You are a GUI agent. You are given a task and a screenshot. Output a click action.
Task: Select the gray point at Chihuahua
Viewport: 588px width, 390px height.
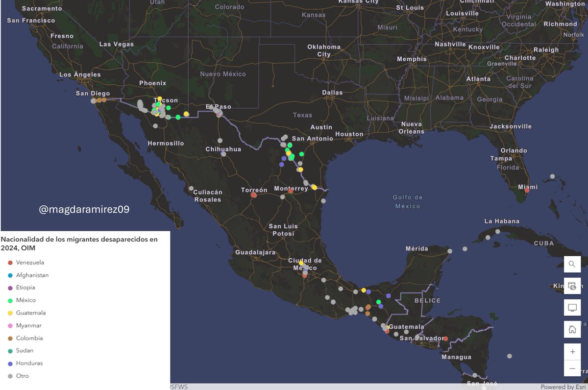(223, 154)
